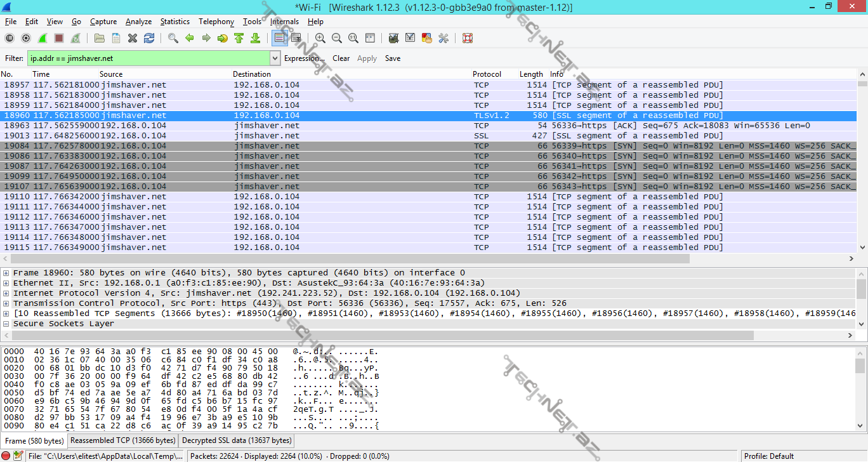Click the Find packet magnifier icon

(x=173, y=38)
